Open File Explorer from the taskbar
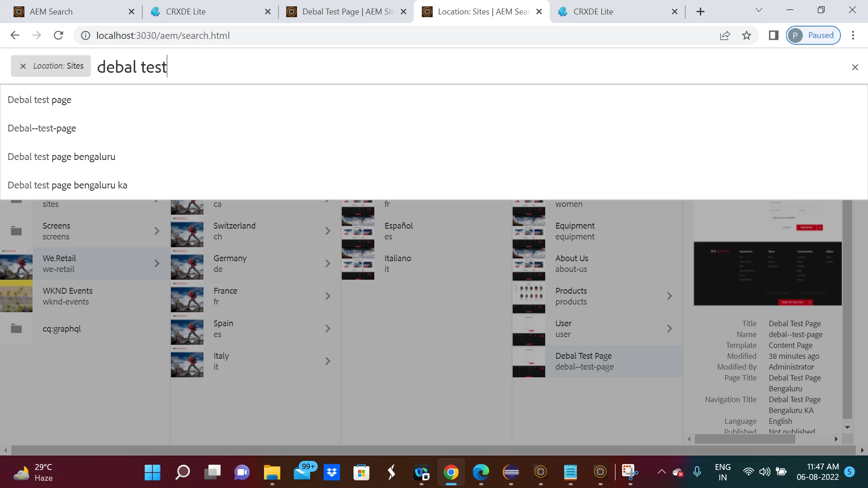The image size is (868, 488). (272, 473)
